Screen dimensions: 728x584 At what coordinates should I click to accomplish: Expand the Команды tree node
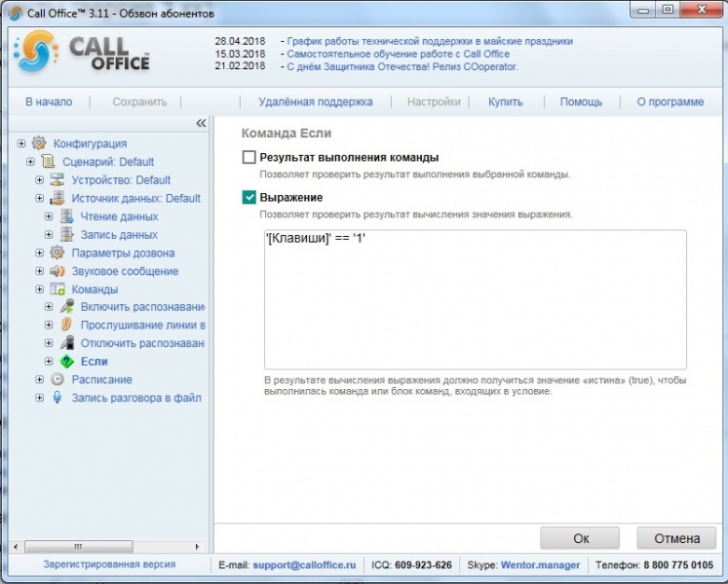[x=40, y=289]
